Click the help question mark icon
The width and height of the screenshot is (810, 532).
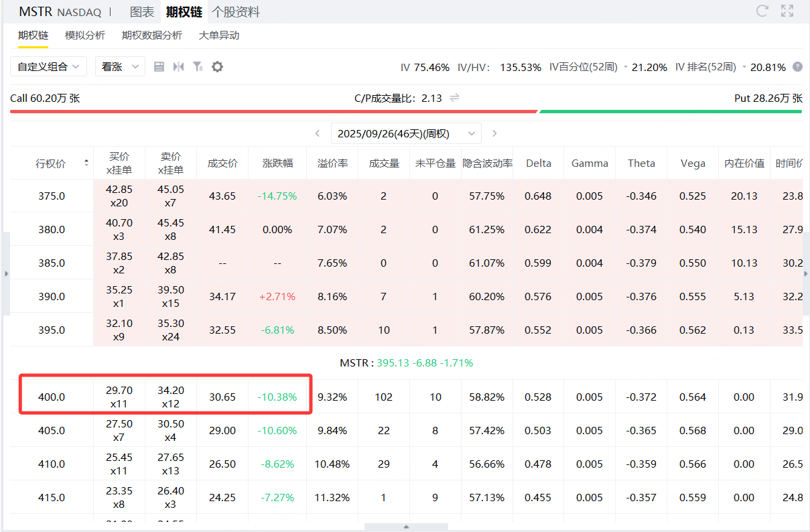[797, 67]
